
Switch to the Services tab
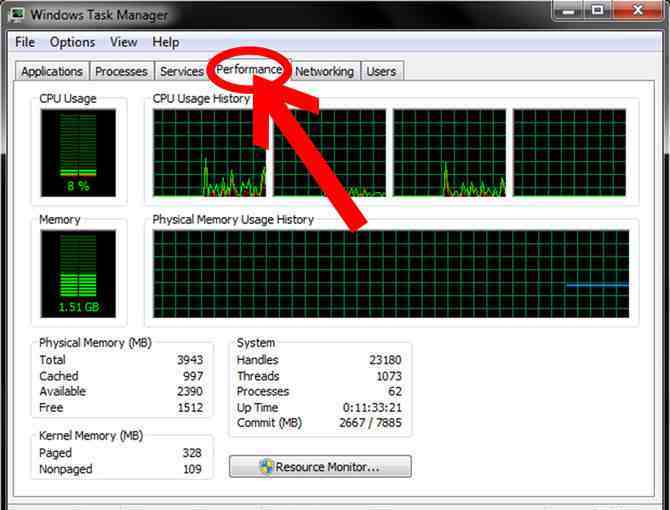click(x=182, y=71)
